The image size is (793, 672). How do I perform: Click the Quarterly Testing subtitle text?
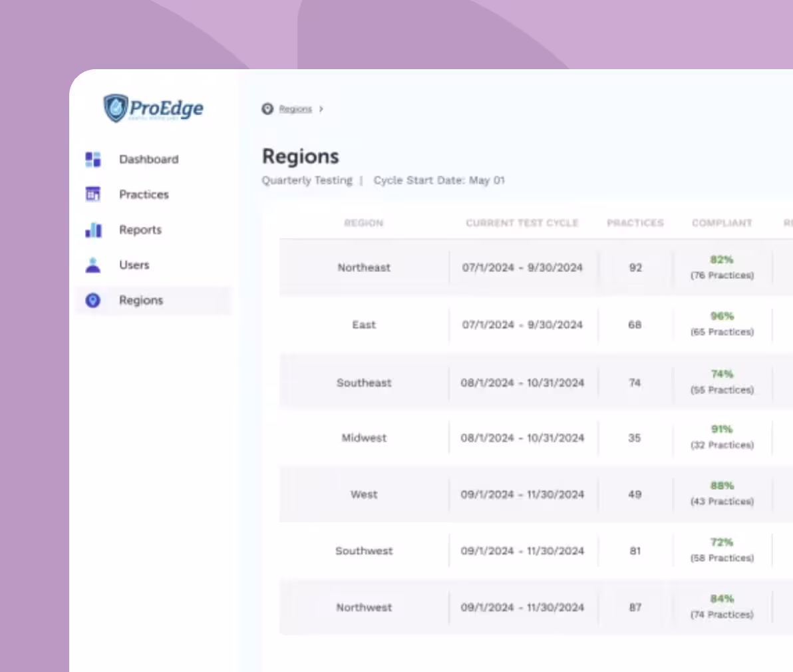click(x=307, y=180)
